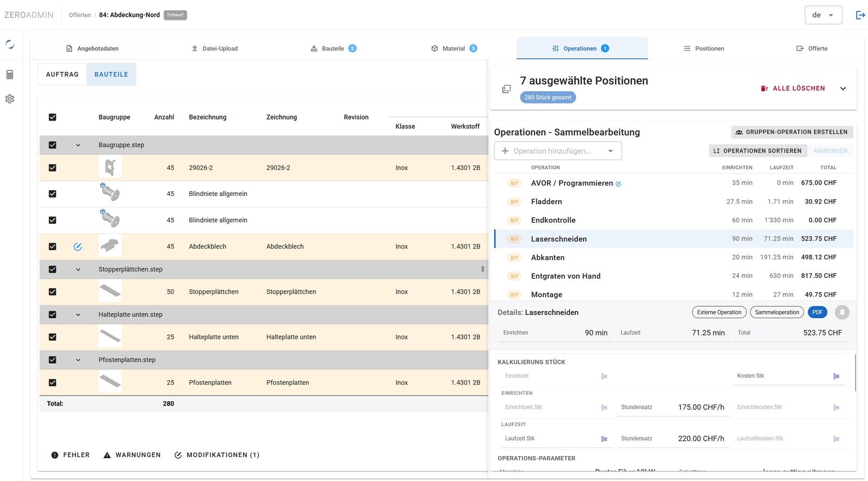Click the delete trash icon in Laserschneiden details
The image size is (868, 481).
tap(842, 312)
